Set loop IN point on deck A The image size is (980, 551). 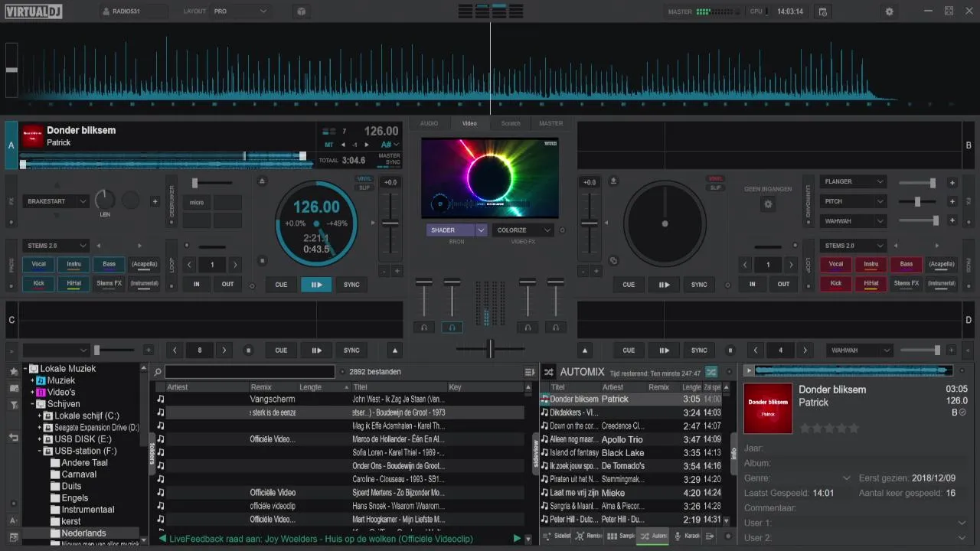196,284
